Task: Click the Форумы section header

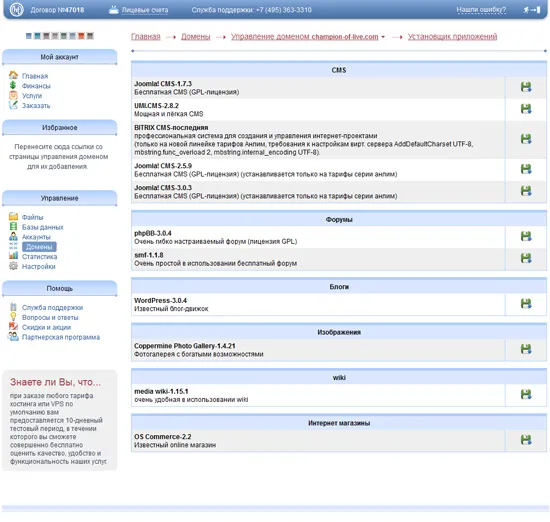Action: click(x=339, y=220)
